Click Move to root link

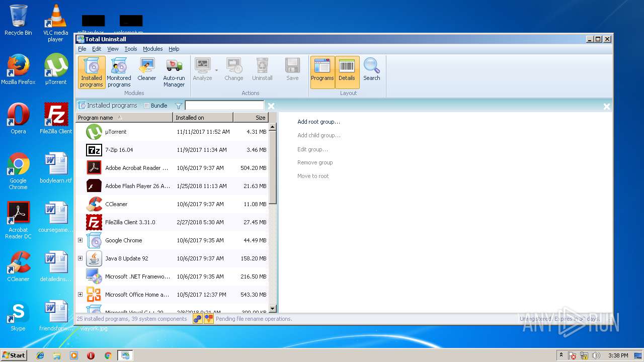313,176
